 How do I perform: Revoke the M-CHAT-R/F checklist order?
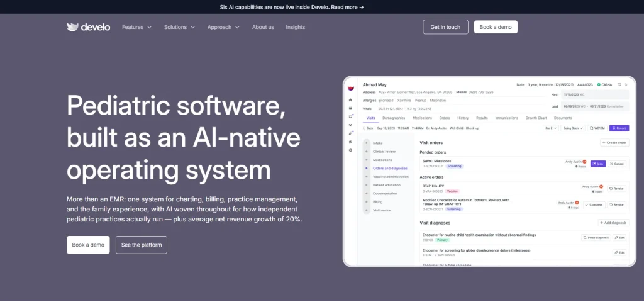tap(616, 204)
